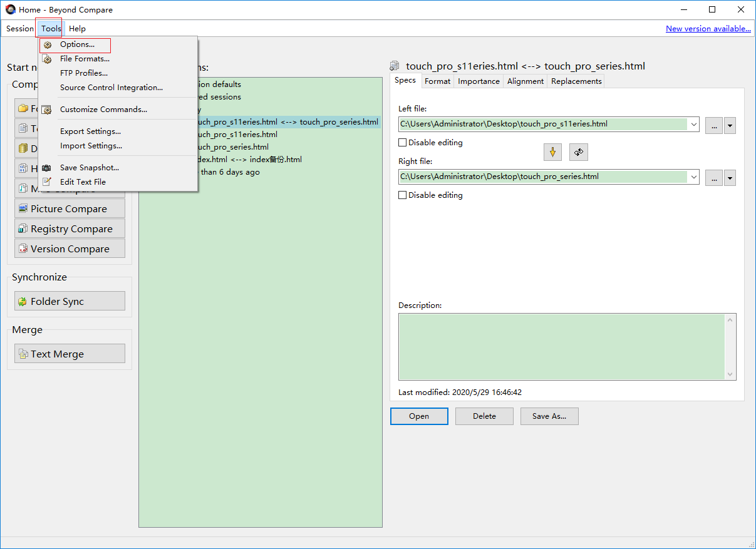Select Source Control Integration... menu item
Image resolution: width=756 pixels, height=549 pixels.
(111, 88)
